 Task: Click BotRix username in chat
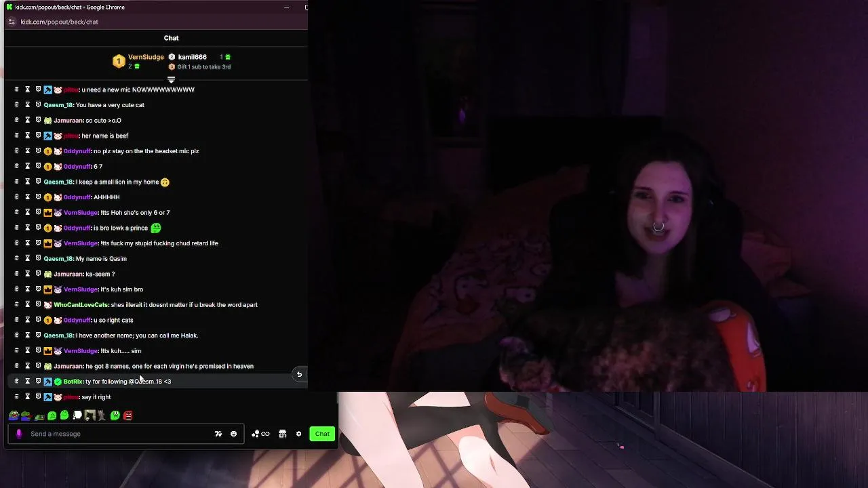click(x=73, y=382)
